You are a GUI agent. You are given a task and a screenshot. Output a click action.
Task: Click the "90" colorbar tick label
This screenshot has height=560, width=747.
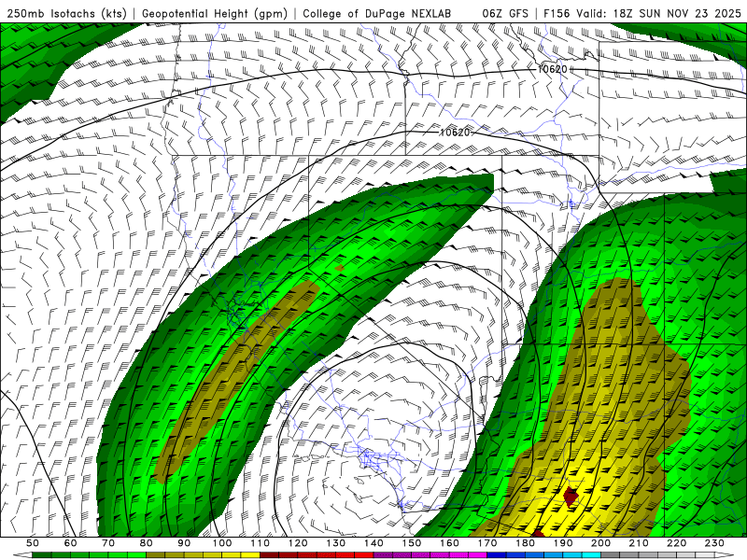point(184,543)
